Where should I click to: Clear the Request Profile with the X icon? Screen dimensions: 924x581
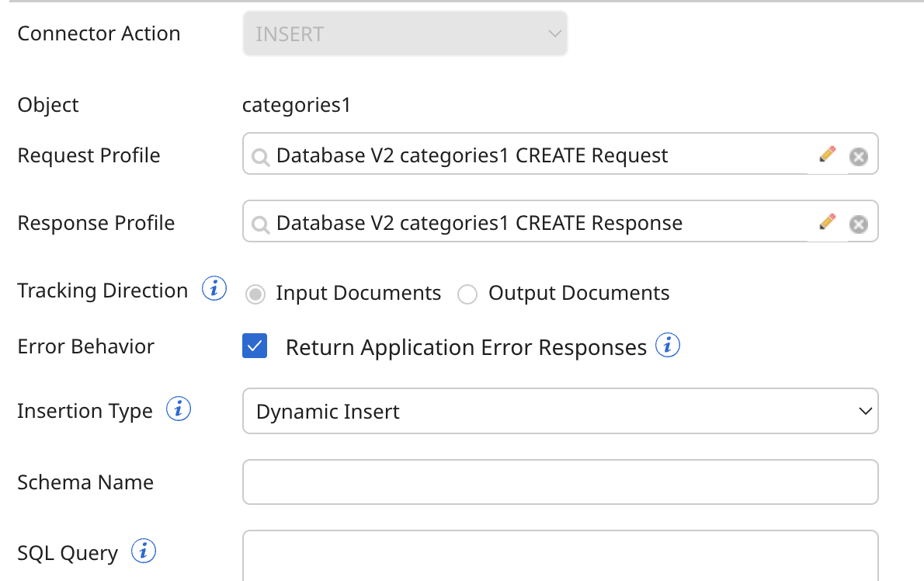859,156
